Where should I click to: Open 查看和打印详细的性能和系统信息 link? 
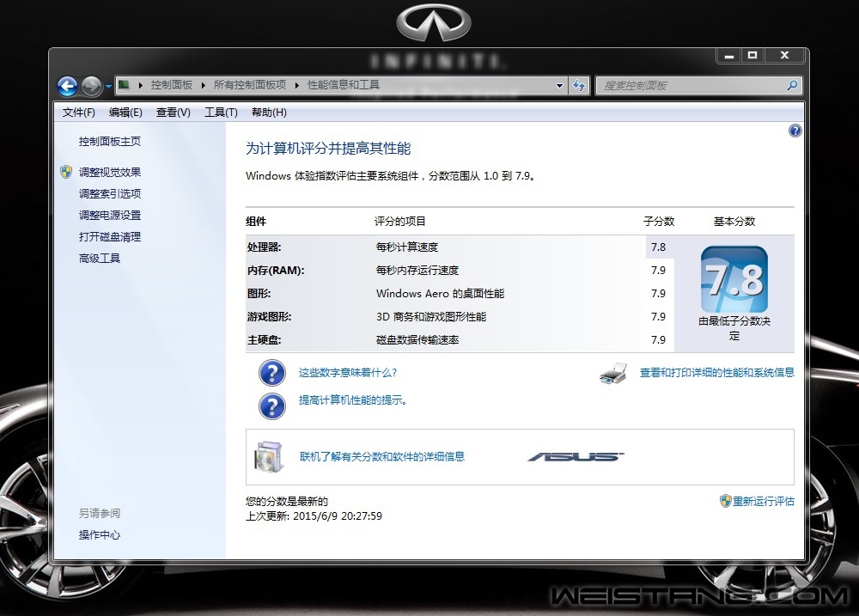(717, 373)
